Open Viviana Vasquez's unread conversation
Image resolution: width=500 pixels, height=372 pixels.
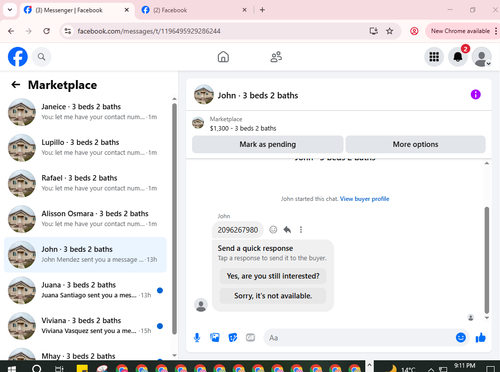point(85,326)
